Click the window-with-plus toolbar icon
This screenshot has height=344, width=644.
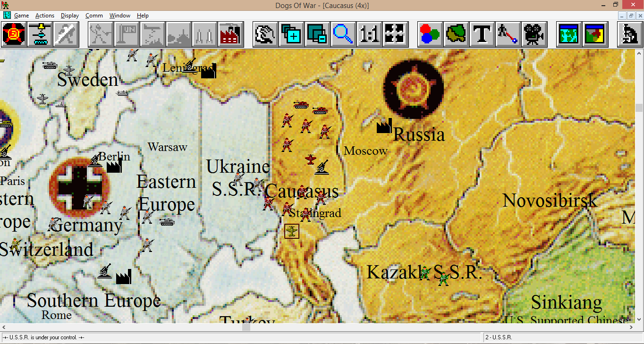(291, 34)
